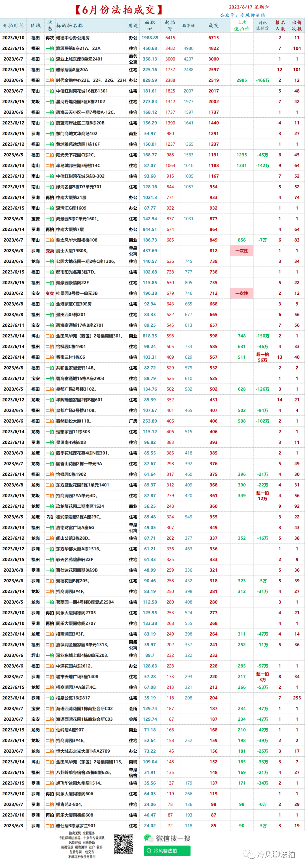The image size is (305, 868).
Task: Click the WeChat logo beside 微信搜一搜
Action: tap(148, 838)
